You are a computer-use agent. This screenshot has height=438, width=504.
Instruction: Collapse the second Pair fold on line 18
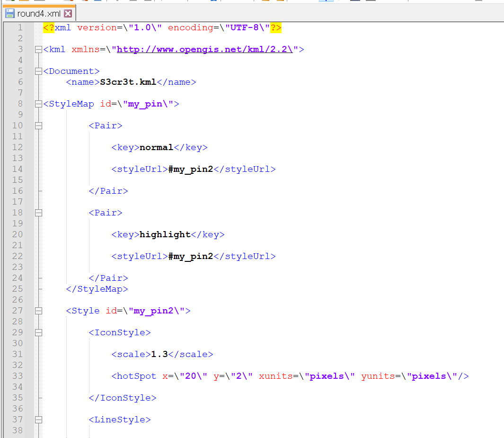38,213
